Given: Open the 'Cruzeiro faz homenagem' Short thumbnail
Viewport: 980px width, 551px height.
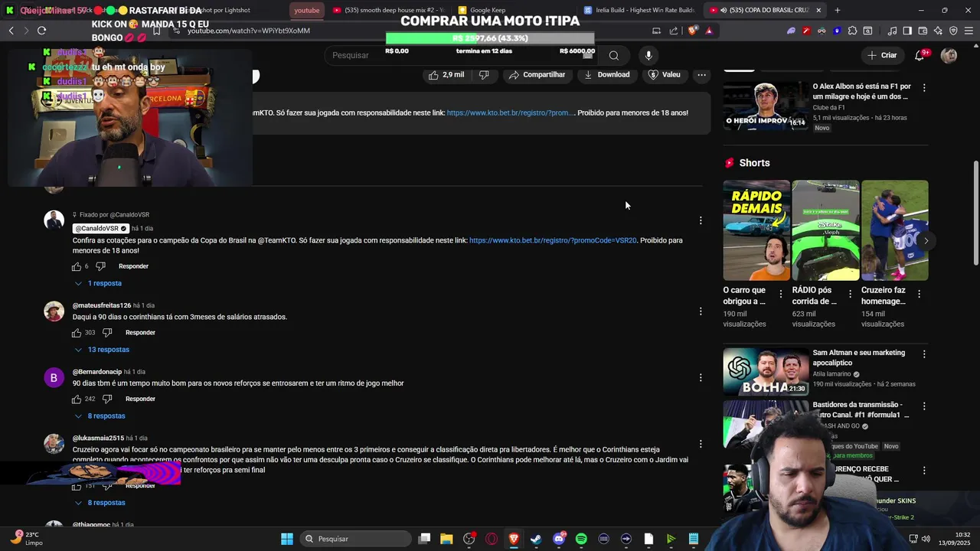Looking at the screenshot, I should click(x=894, y=230).
